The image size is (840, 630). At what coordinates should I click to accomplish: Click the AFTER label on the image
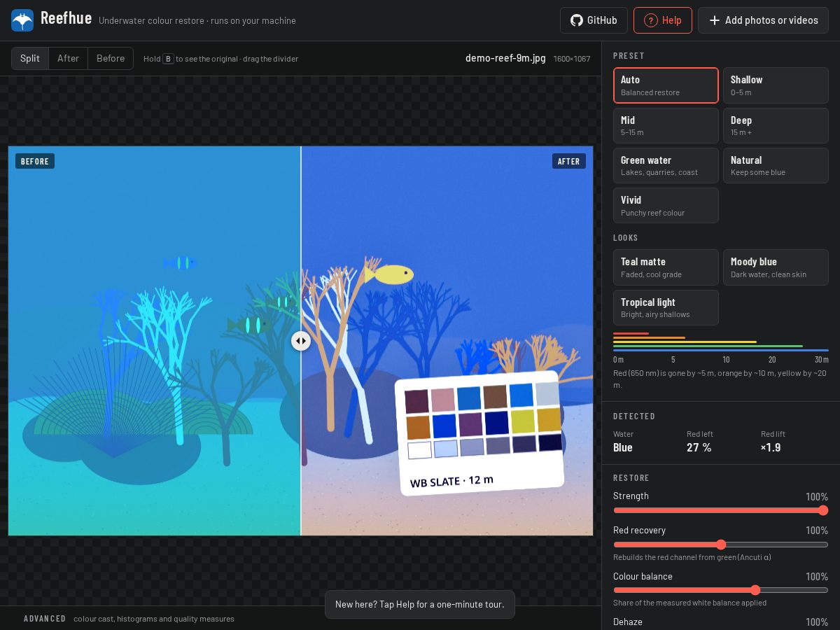click(x=568, y=162)
